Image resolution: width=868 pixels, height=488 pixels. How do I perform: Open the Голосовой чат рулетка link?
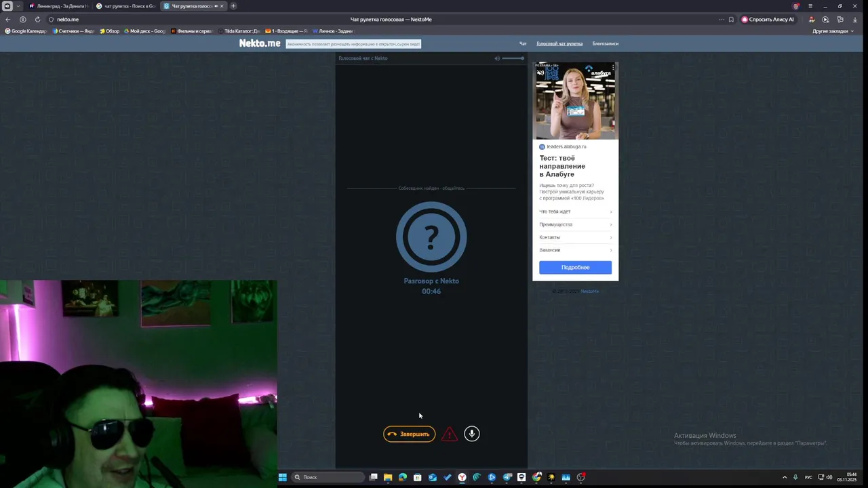[x=559, y=43]
